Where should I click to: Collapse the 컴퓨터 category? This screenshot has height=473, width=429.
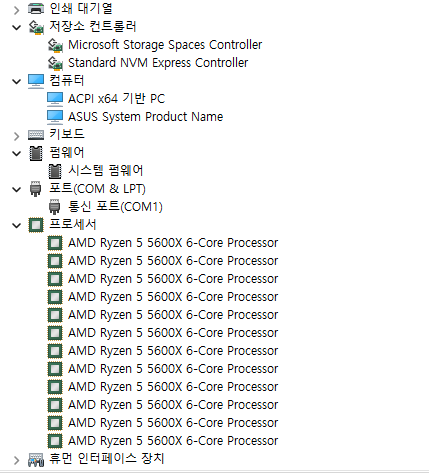pyautogui.click(x=16, y=81)
